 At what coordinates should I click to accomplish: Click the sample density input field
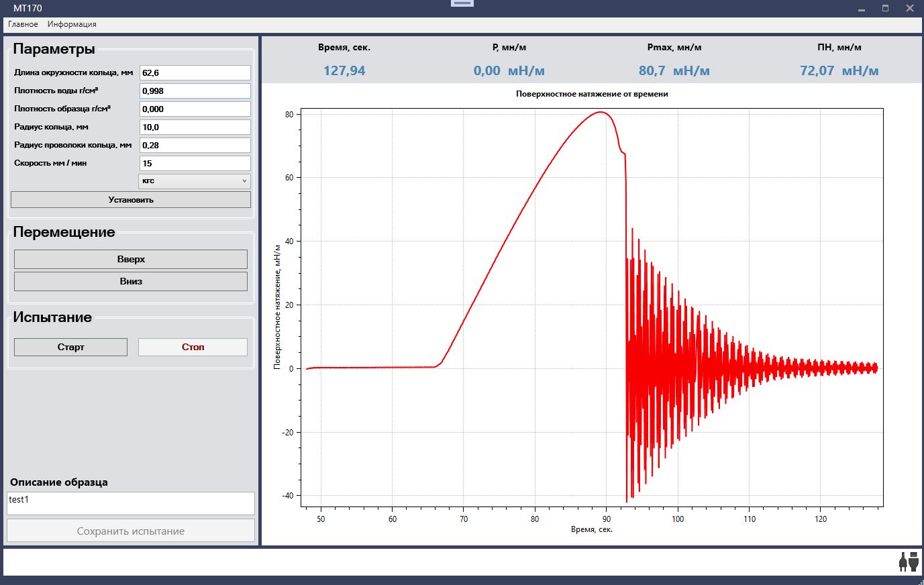[195, 109]
